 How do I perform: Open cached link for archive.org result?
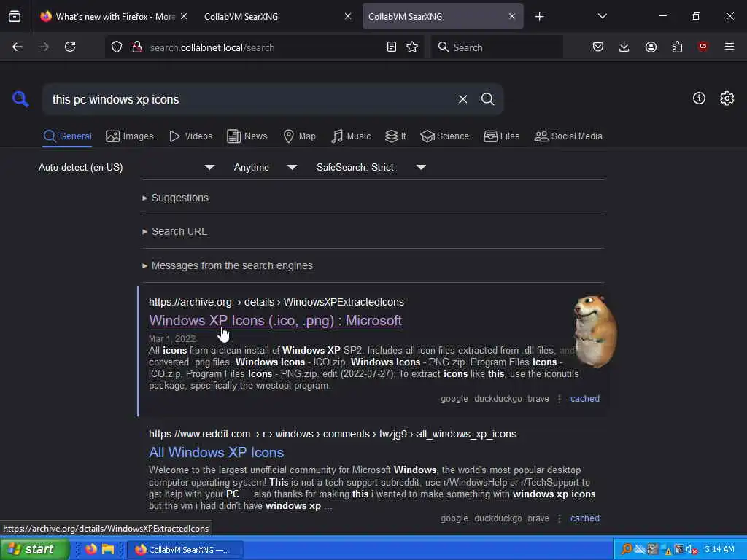point(585,399)
